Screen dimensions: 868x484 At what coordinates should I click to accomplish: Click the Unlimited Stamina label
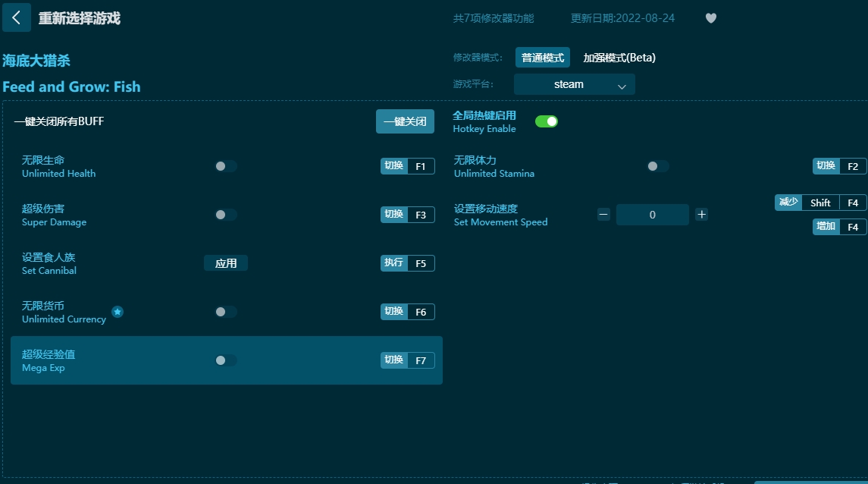click(494, 173)
